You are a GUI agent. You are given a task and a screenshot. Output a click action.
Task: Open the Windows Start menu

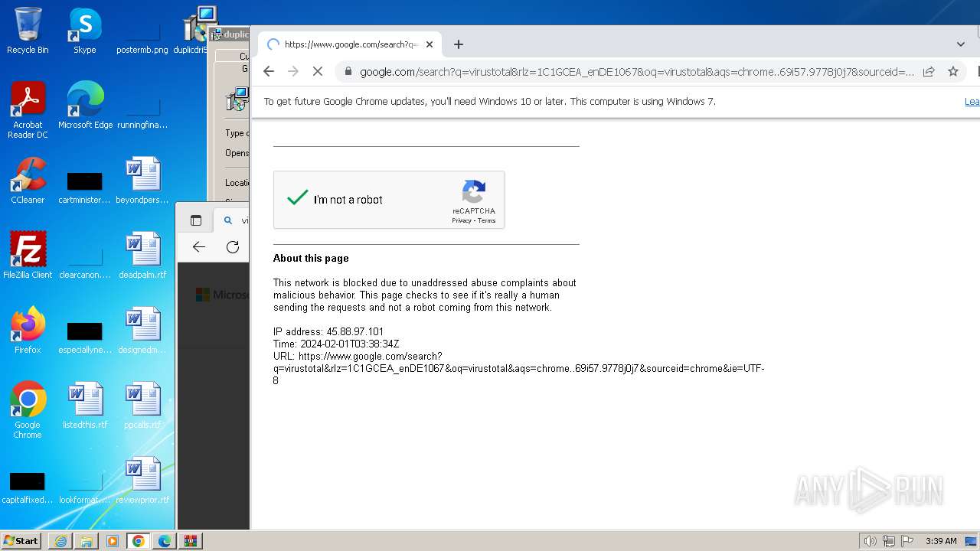click(x=21, y=540)
